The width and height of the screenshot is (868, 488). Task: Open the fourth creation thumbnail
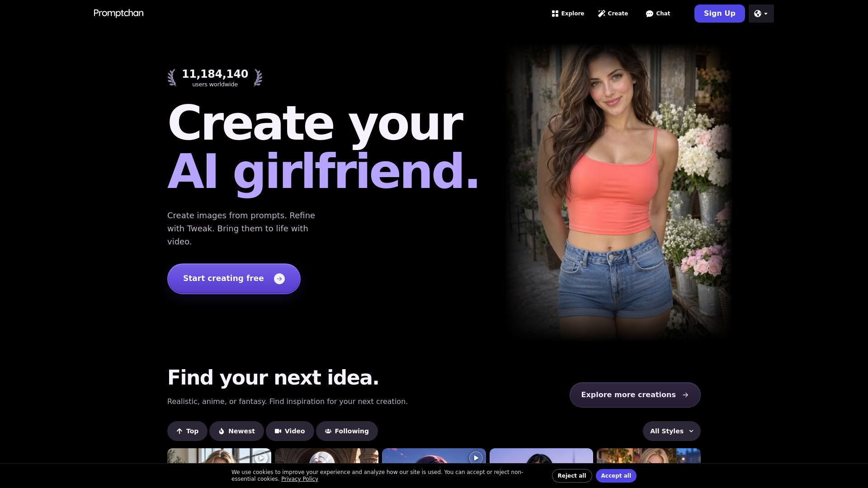[x=541, y=455]
